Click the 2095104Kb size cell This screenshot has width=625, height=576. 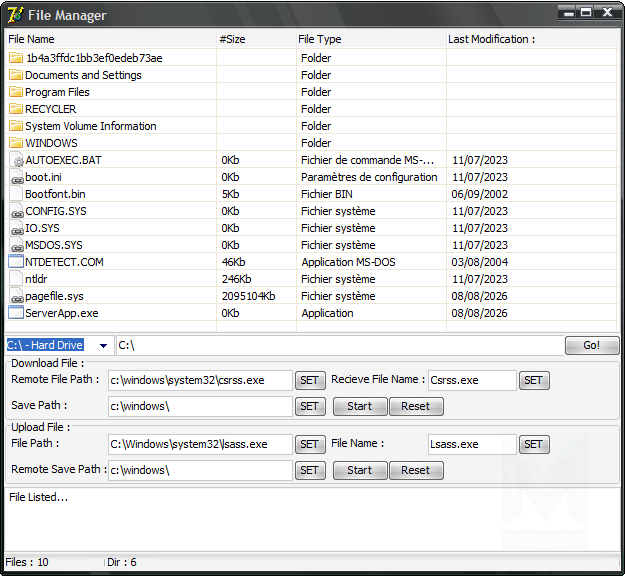248,296
